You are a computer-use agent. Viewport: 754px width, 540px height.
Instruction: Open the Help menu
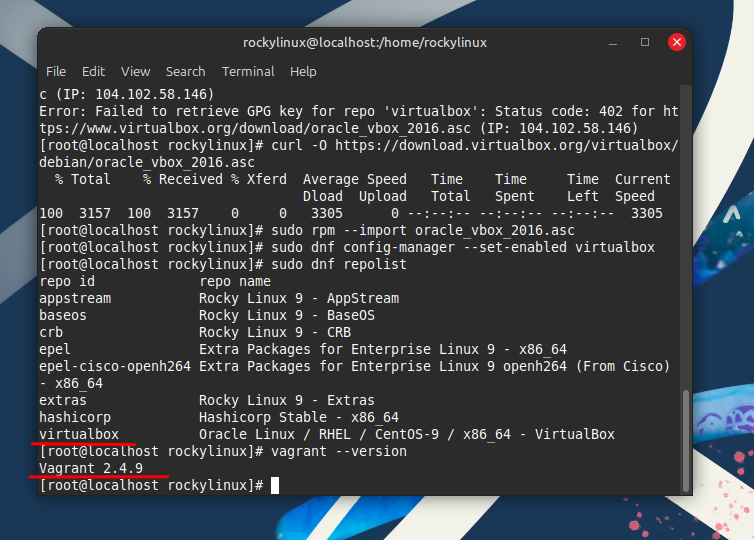[x=303, y=72]
